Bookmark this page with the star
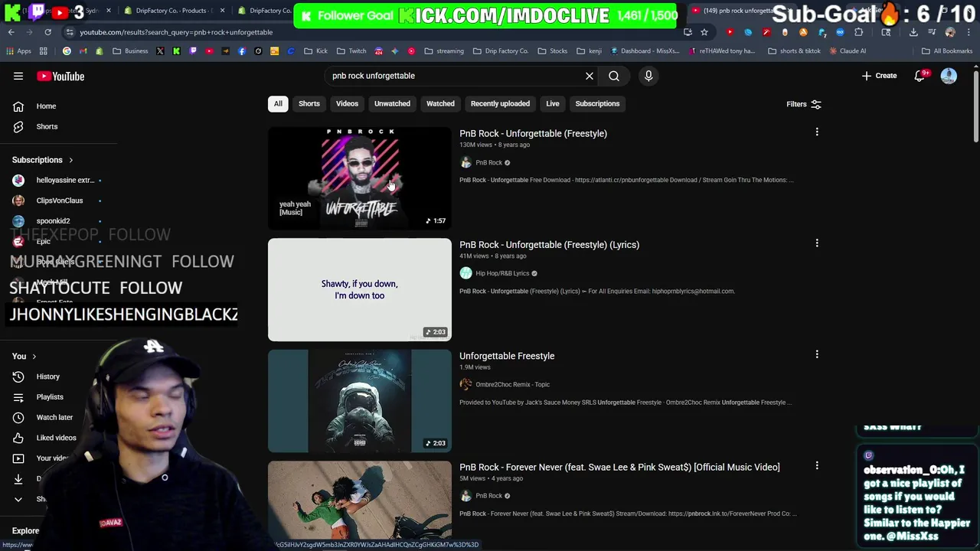Image resolution: width=980 pixels, height=551 pixels. pyautogui.click(x=704, y=32)
